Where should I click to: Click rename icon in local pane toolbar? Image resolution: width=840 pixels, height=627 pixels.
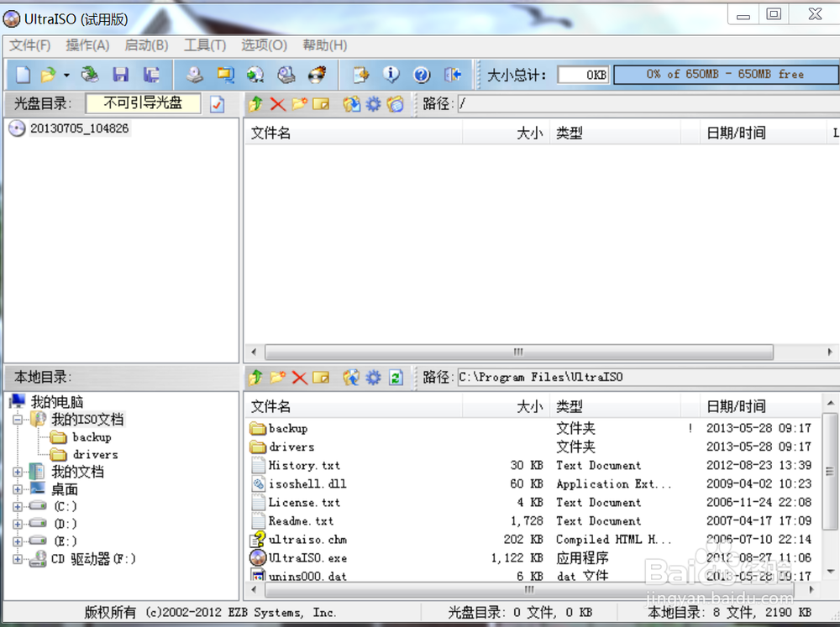pyautogui.click(x=321, y=378)
